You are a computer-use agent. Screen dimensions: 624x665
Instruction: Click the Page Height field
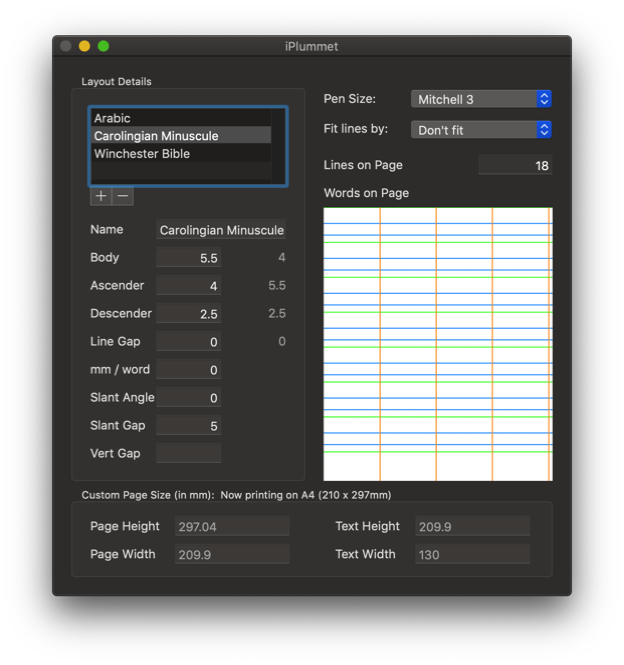(232, 526)
